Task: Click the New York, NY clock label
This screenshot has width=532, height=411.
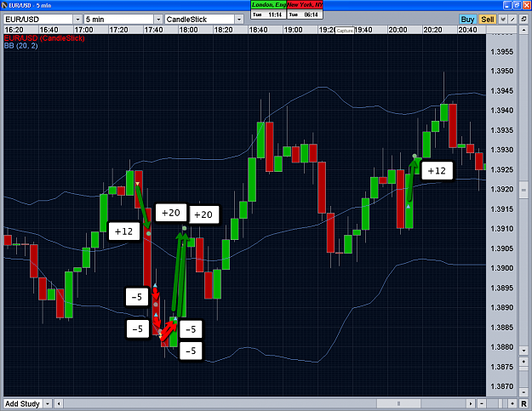Action: point(305,5)
